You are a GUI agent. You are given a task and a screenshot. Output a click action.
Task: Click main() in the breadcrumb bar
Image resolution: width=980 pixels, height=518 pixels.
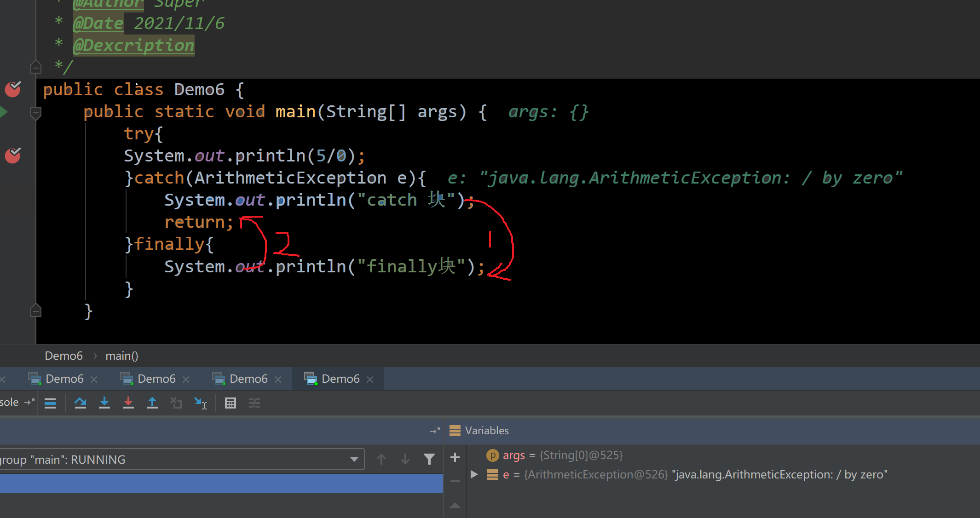point(121,355)
